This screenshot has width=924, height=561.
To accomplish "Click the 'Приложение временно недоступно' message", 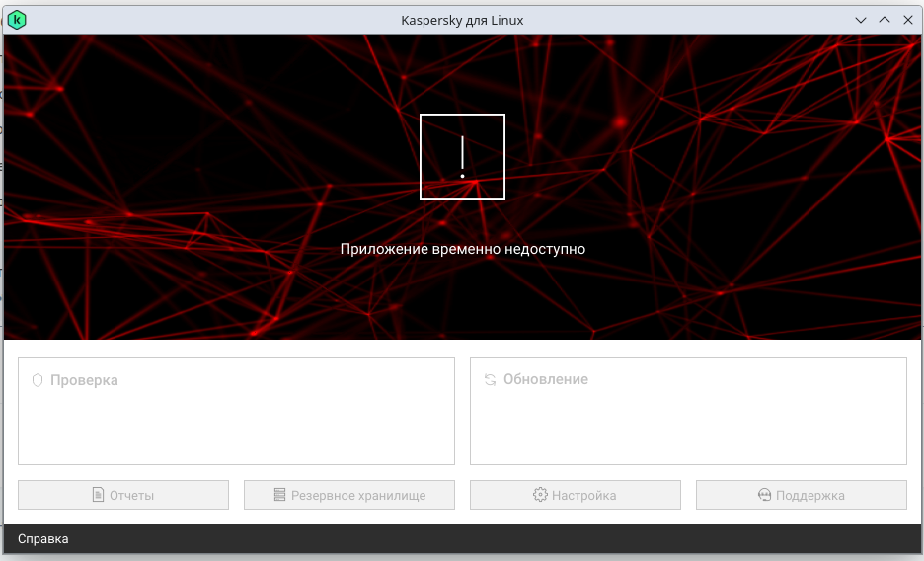I will (x=463, y=249).
